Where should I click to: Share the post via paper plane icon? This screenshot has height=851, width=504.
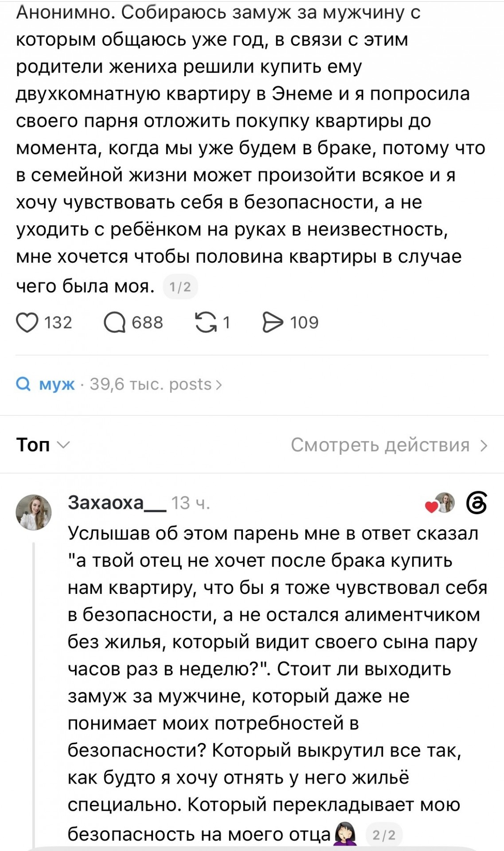coord(273,322)
